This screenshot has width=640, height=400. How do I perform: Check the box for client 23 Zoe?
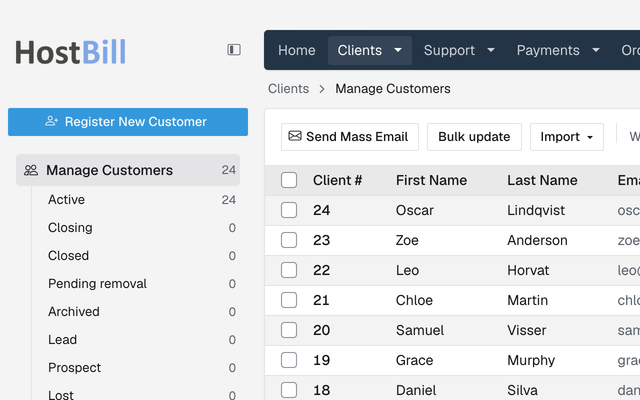tap(289, 240)
